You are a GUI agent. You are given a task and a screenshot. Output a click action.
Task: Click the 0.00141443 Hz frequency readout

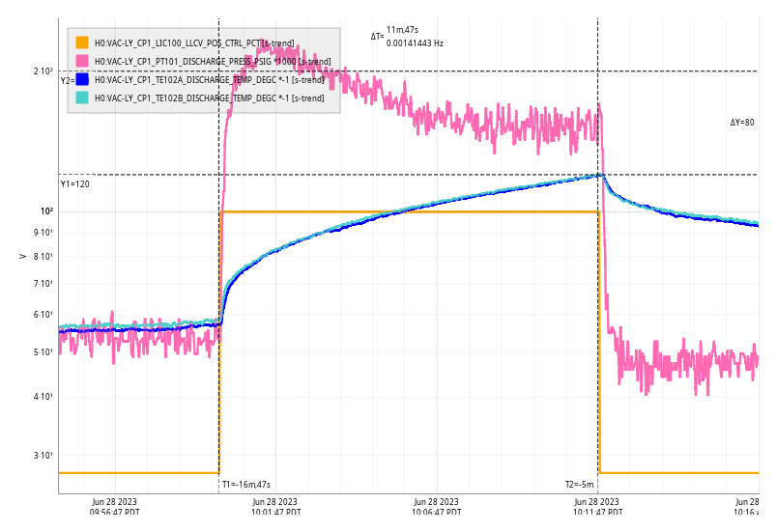(x=415, y=43)
